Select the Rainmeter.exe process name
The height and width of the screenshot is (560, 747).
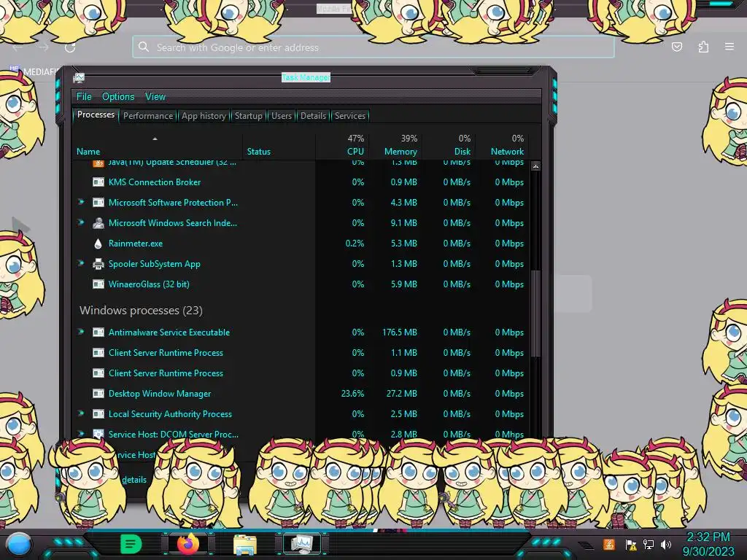click(x=135, y=244)
